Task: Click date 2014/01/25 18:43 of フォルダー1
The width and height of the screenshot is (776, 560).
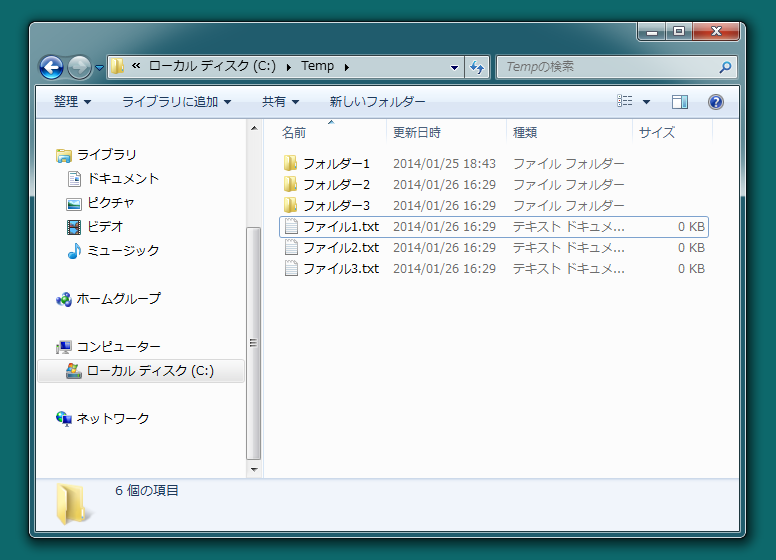Action: 444,163
